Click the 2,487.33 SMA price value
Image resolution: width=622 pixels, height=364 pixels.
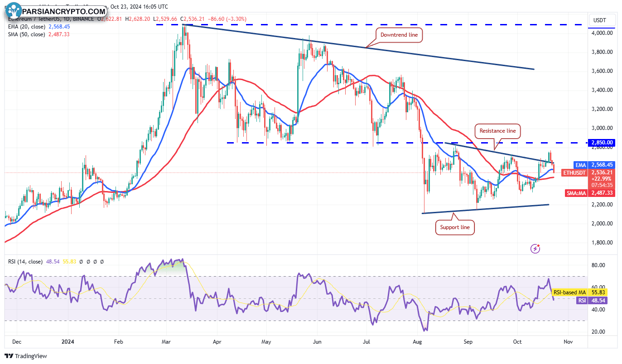point(602,193)
